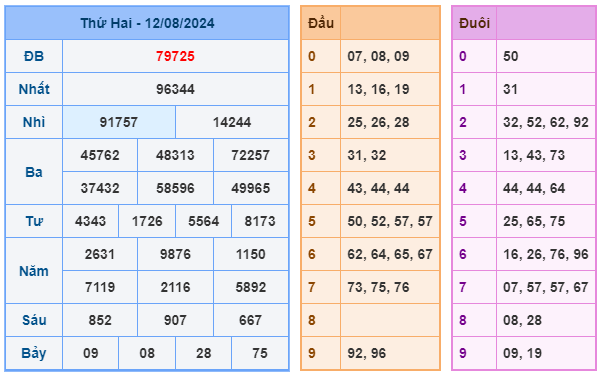Click the Bảy row label
Image resolution: width=601 pixels, height=375 pixels.
pos(34,353)
